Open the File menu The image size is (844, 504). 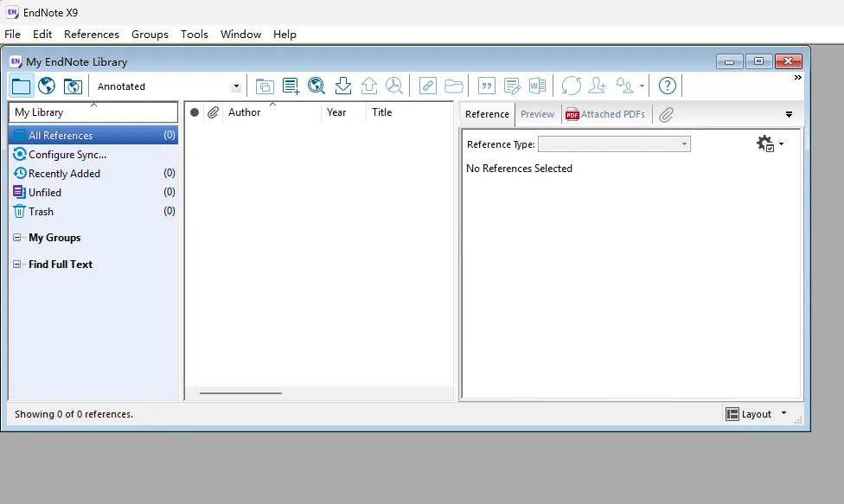[x=12, y=35]
